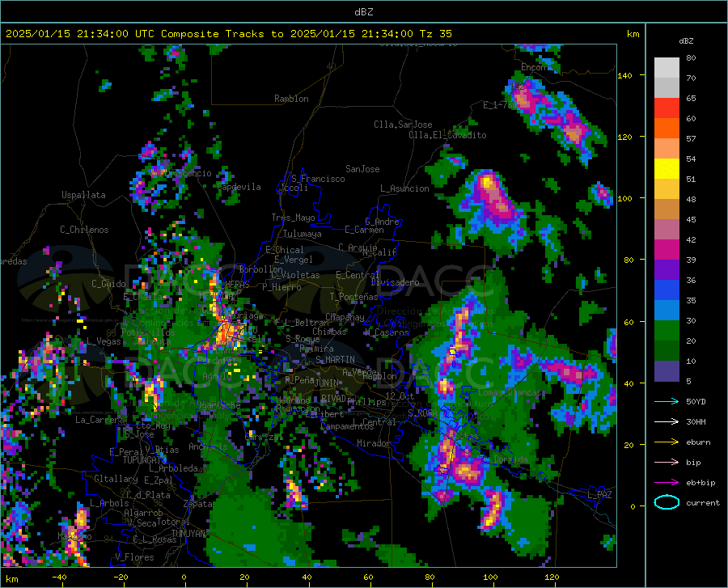The height and width of the screenshot is (588, 728).
Task: Click the 'Zapata' map label
Action: pos(197,504)
